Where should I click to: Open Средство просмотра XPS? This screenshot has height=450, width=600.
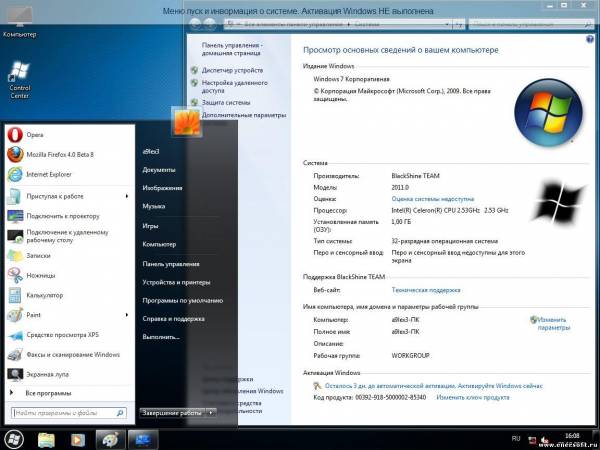point(69,335)
